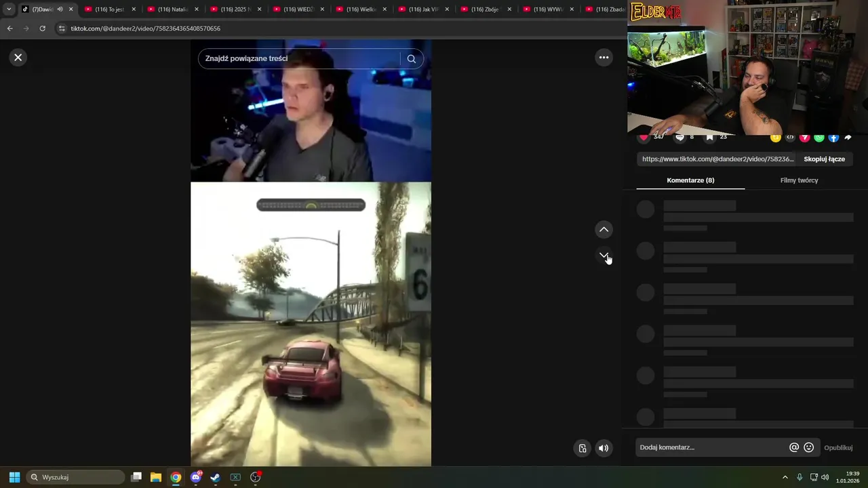
Task: Open the volume tray icon
Action: (825, 477)
